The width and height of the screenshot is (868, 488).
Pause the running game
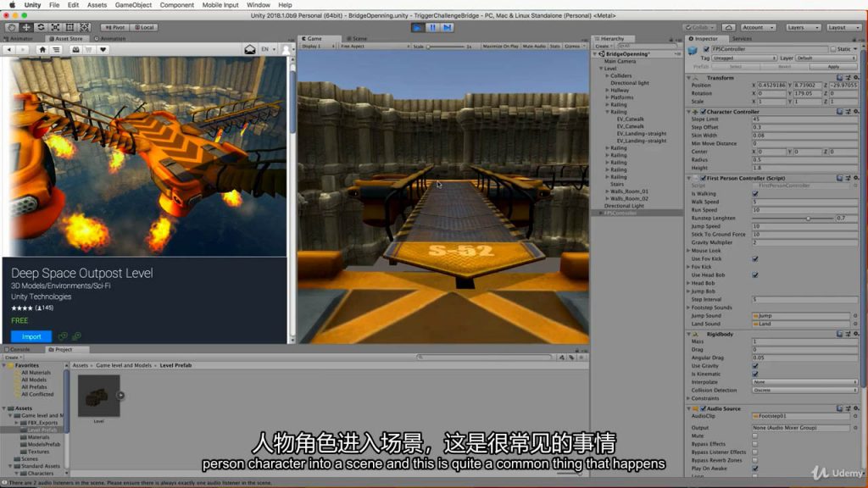pyautogui.click(x=432, y=27)
